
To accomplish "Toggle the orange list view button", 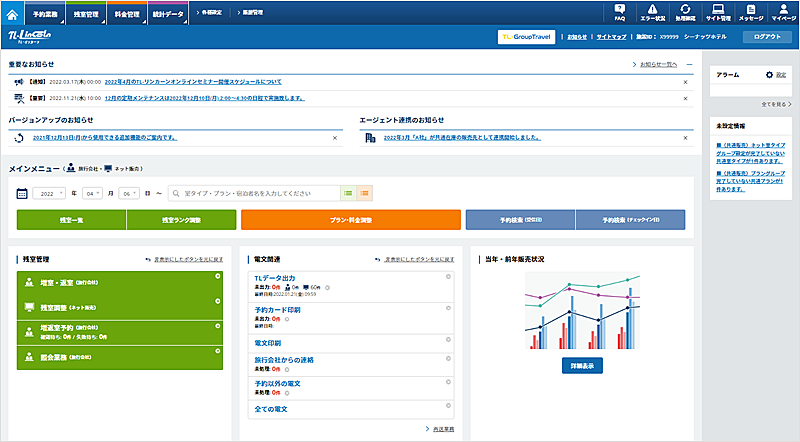I will tap(365, 192).
